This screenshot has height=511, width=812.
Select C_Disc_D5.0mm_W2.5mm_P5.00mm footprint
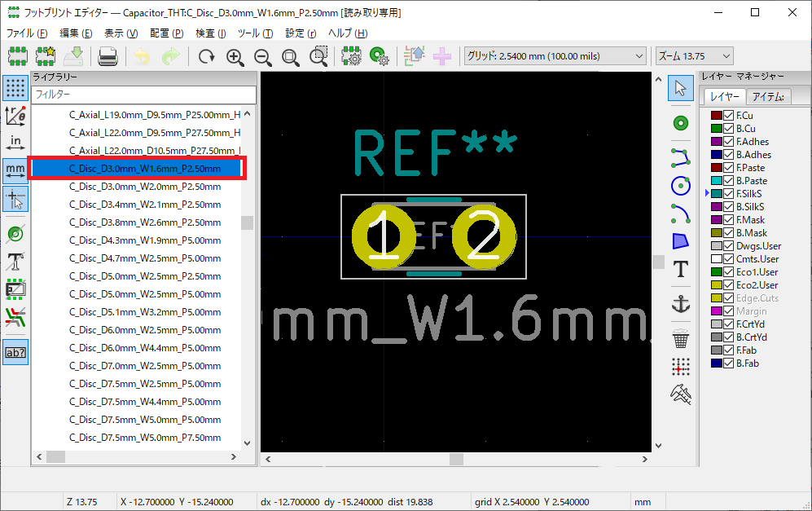145,294
